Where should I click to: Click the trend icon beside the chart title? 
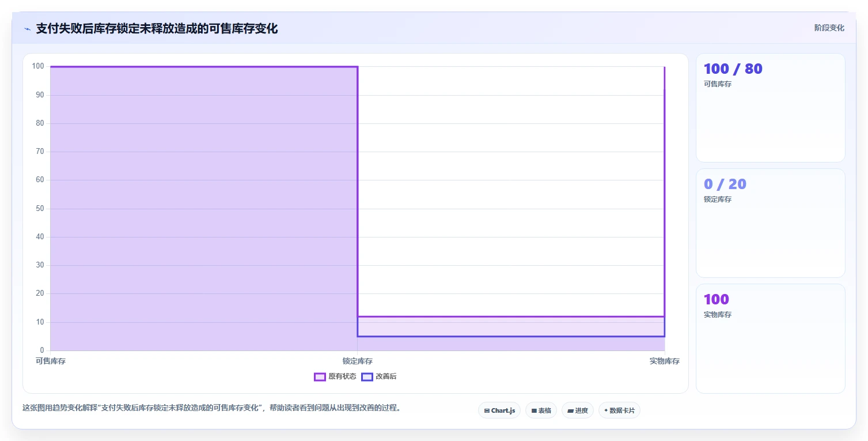click(27, 28)
